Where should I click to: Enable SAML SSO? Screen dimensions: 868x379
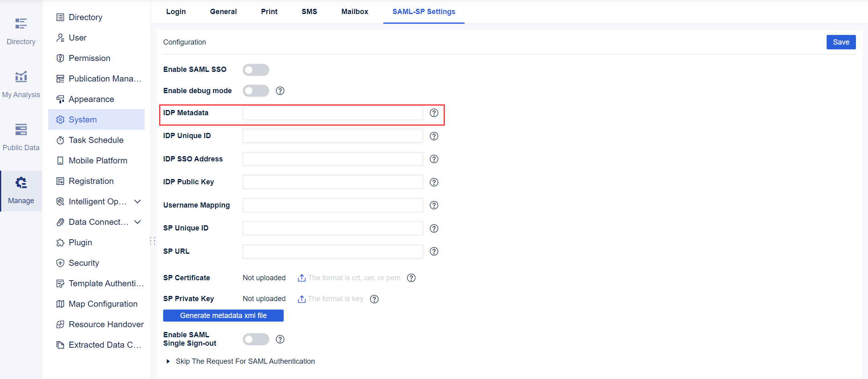coord(256,69)
